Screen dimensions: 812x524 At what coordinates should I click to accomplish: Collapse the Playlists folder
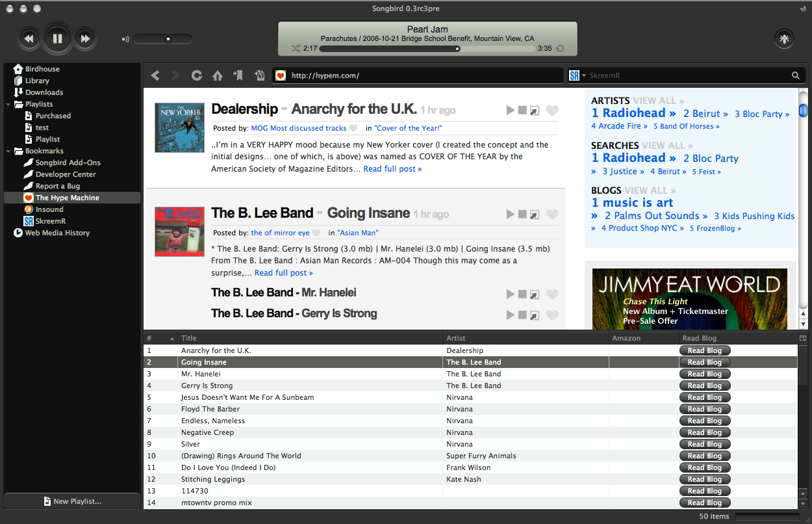(x=8, y=104)
